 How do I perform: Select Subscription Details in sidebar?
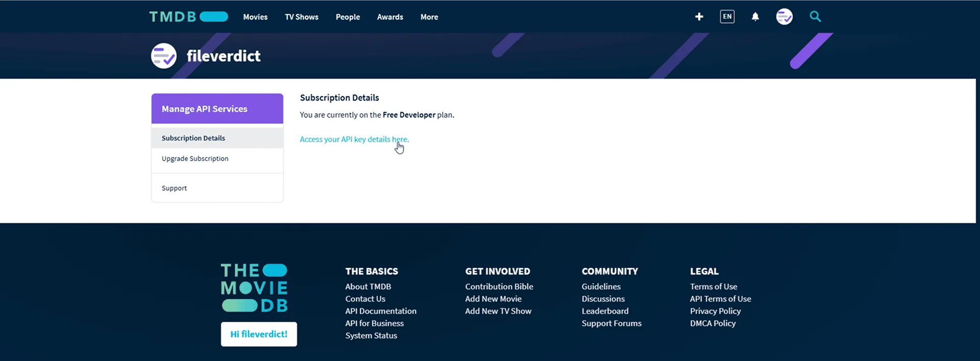coord(217,138)
